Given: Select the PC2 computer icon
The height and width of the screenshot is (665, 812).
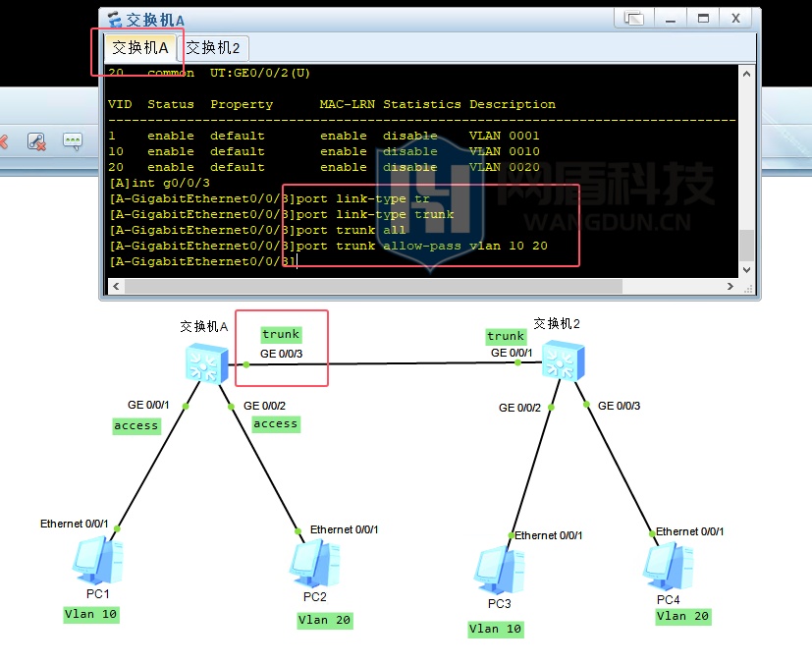Looking at the screenshot, I should [315, 564].
